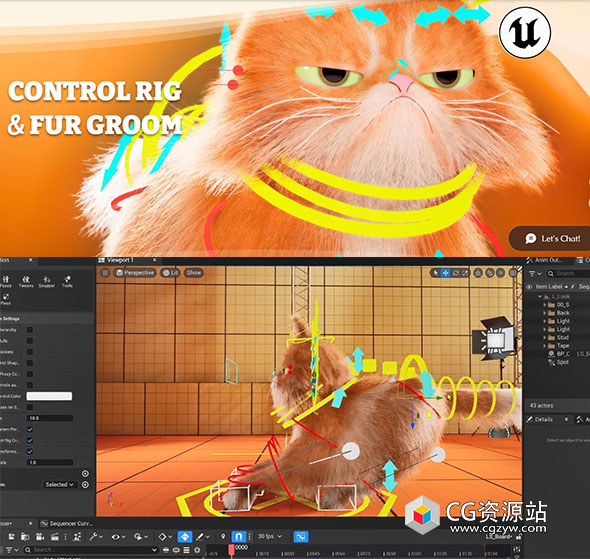Open the 30 fps frame rate dropdown
The image size is (590, 559).
pos(269,536)
